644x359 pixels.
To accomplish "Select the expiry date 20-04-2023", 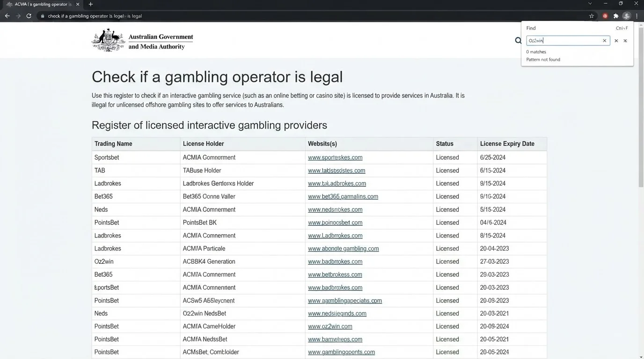I will click(494, 249).
